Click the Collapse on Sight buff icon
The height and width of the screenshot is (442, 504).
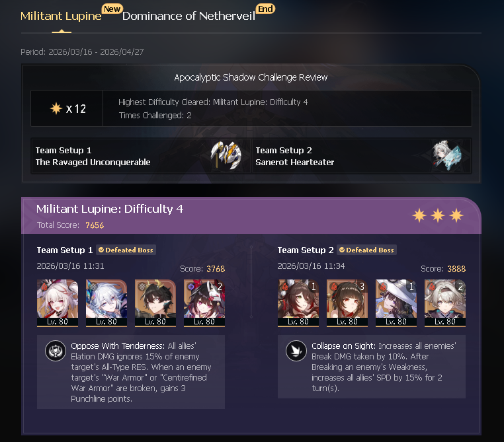point(296,351)
